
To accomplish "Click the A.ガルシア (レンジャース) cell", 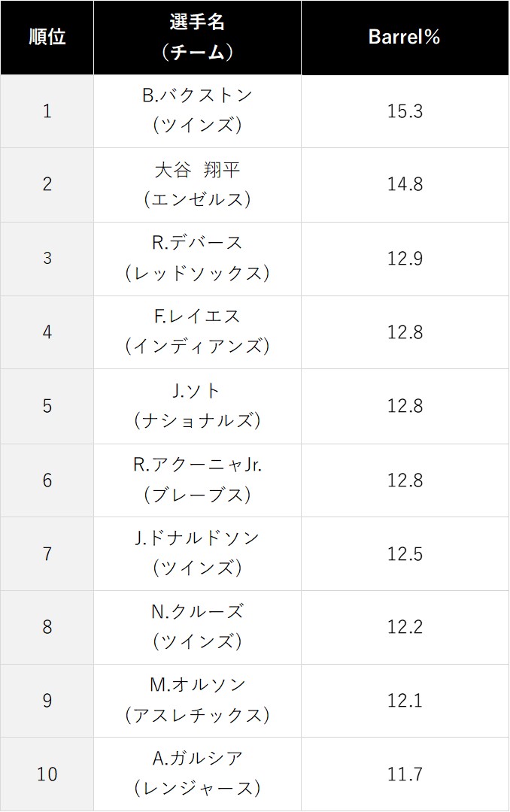I will click(198, 774).
